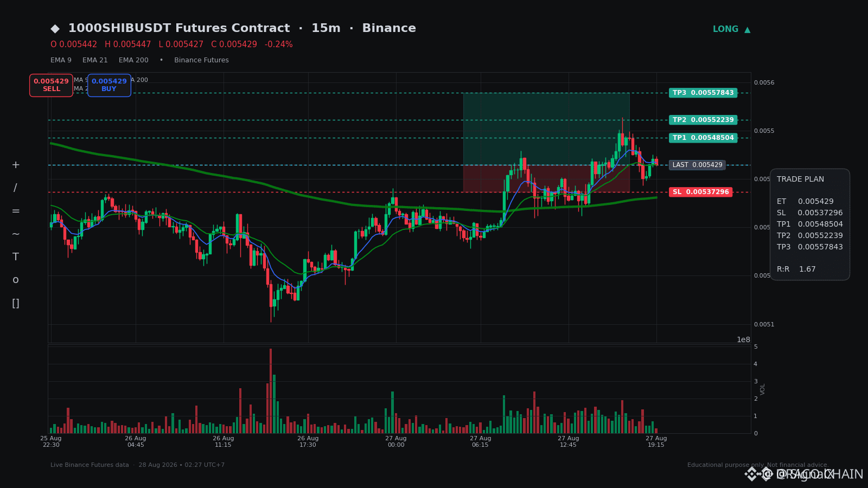Click the TP3 0.00557843 tag on chart
868x488 pixels.
703,93
